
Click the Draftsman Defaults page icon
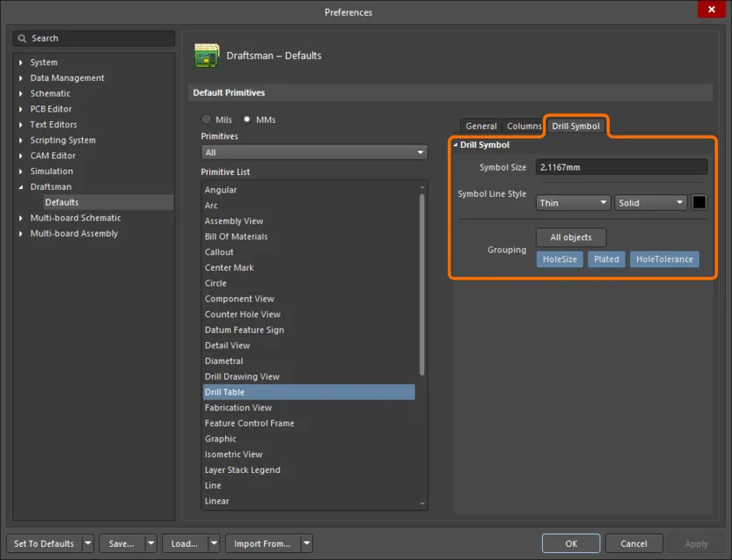click(x=207, y=54)
